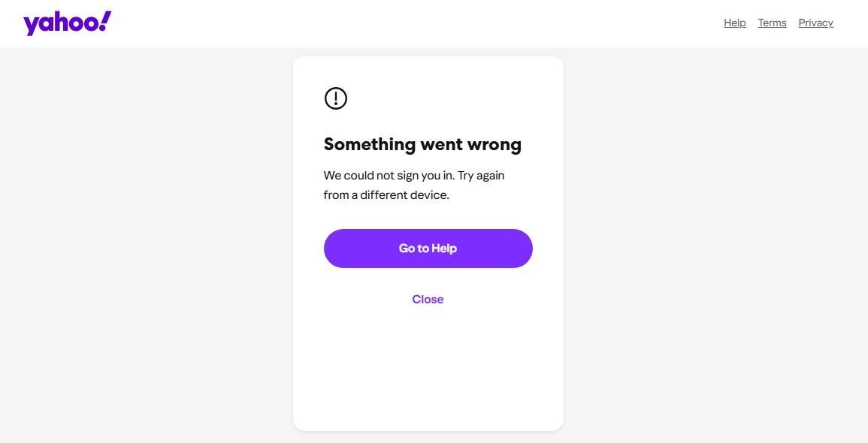Open the Help link in header
Screen dimensions: 868x443
click(x=734, y=23)
